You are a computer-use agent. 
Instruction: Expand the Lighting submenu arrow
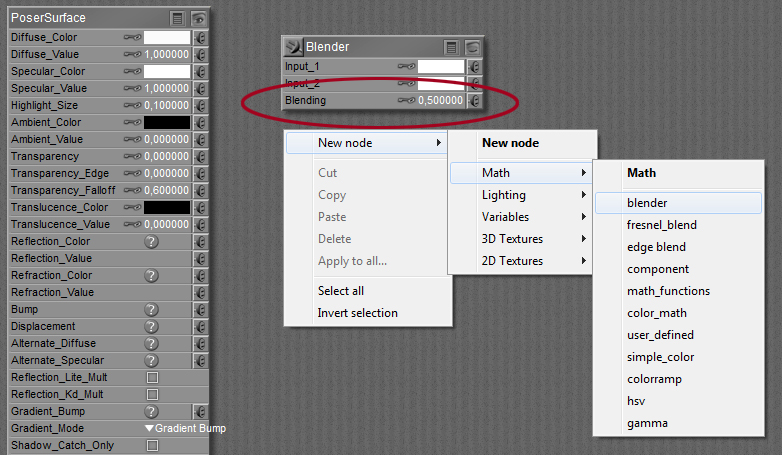(x=584, y=195)
